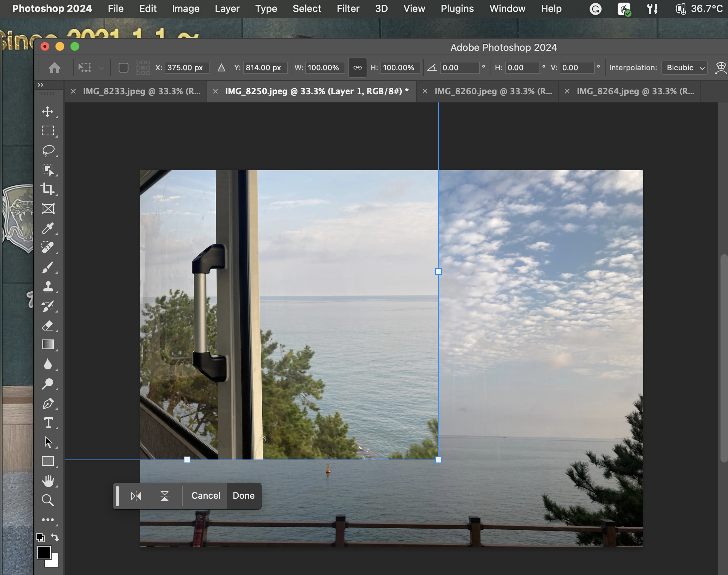Screen dimensions: 728x575
Task: Select the Eyedropper tool
Action: pyautogui.click(x=48, y=228)
